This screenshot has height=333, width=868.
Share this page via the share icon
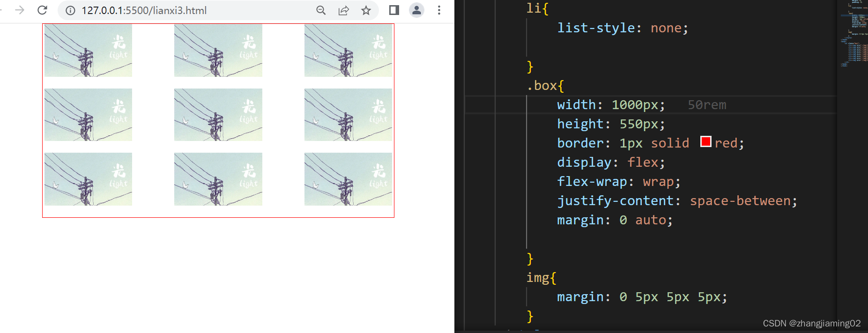pyautogui.click(x=344, y=10)
